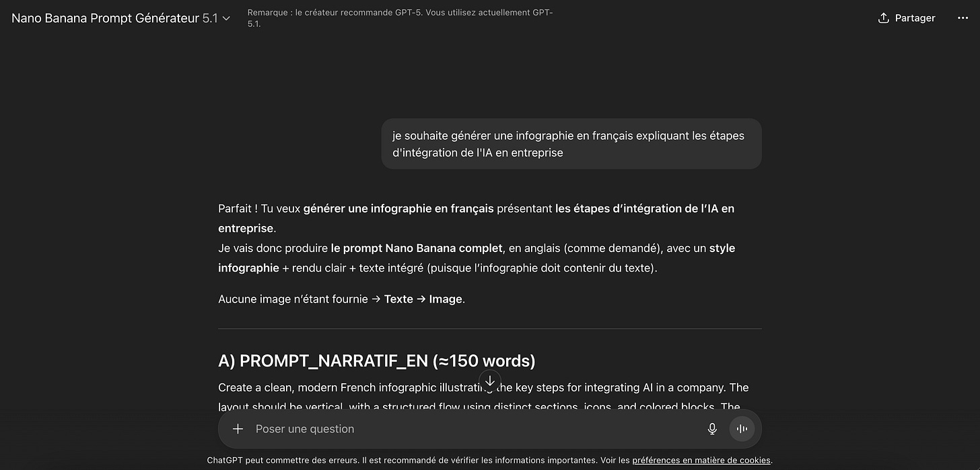Click the Partager share button
This screenshot has height=470, width=980.
[x=907, y=18]
